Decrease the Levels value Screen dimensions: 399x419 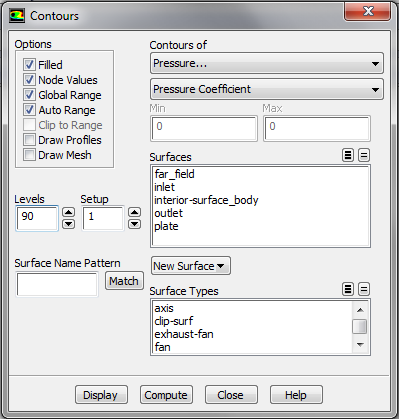coord(69,224)
